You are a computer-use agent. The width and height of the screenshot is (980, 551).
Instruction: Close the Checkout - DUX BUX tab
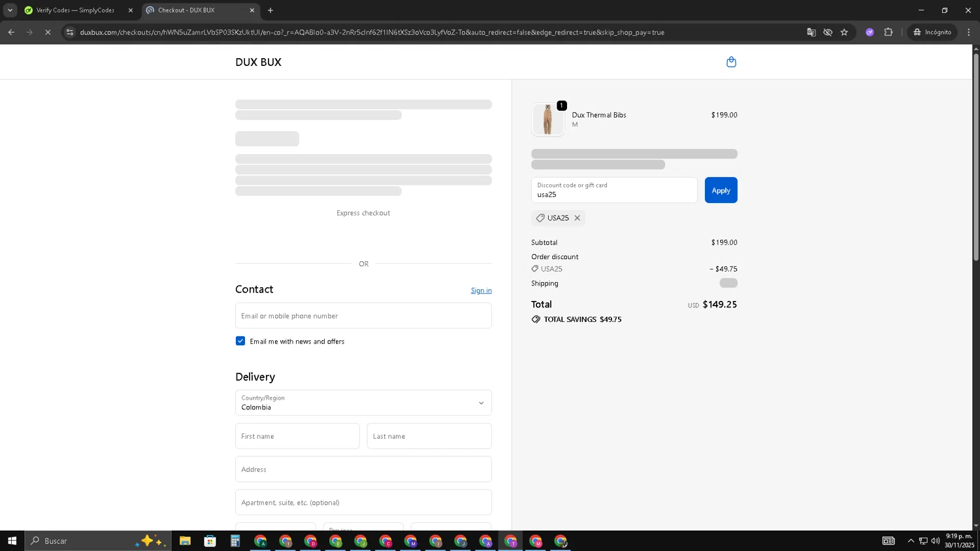click(x=252, y=10)
